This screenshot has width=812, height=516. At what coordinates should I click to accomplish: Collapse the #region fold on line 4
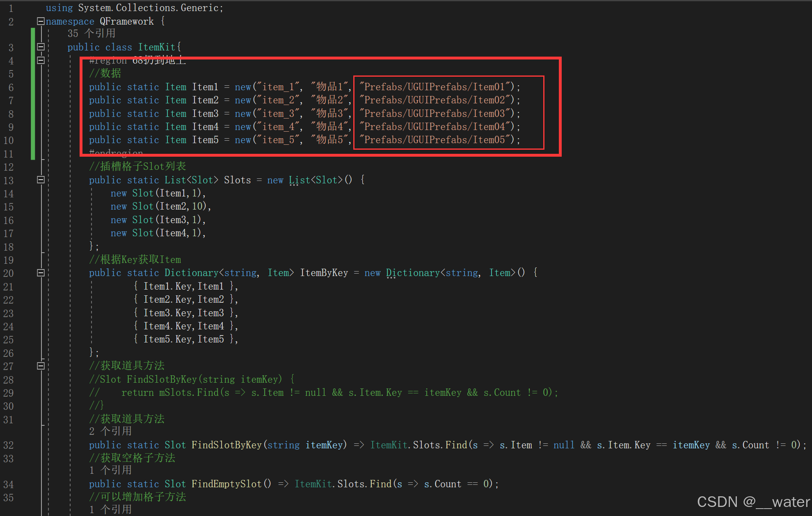point(41,60)
